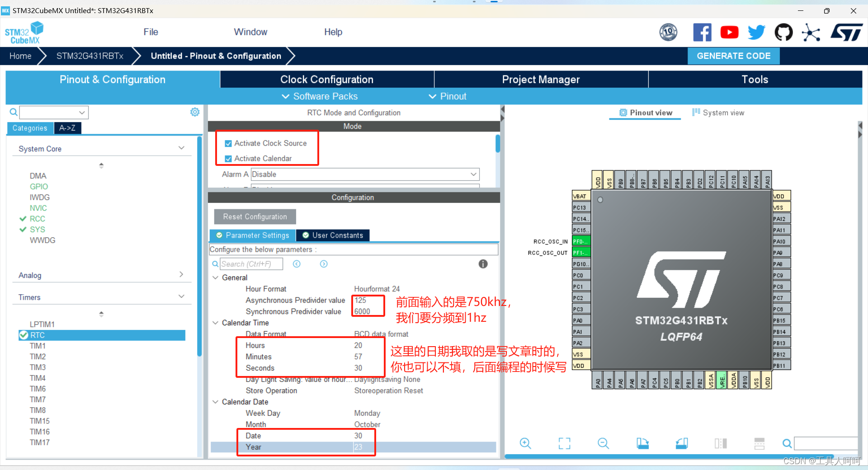Click the category list vertical scrollbar
The height and width of the screenshot is (470, 868).
coord(199,246)
